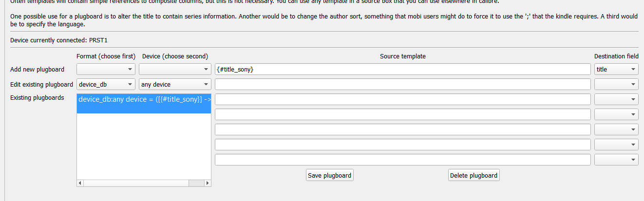The width and height of the screenshot is (644, 201).
Task: Open the bottom-most destination field dropdown
Action: (x=616, y=160)
